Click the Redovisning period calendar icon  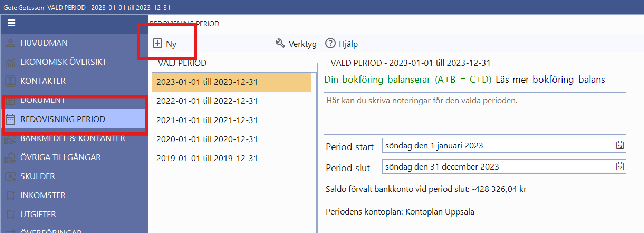coord(10,119)
